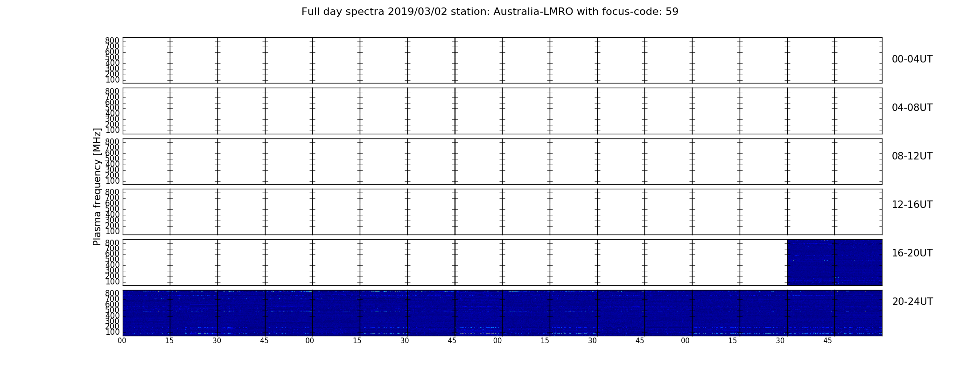This screenshot has height=373, width=980.
Task: Click the 800 tick label of 12-16UT panel
Action: pyautogui.click(x=112, y=192)
